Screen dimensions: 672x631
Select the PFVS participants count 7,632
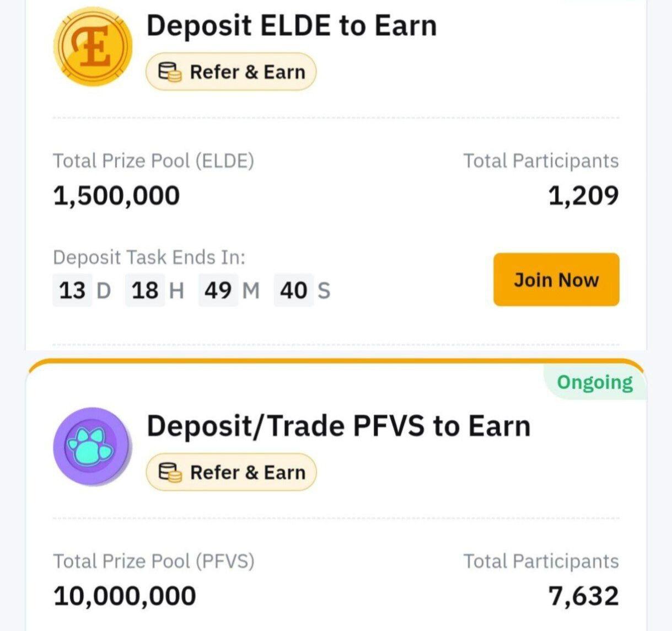(x=583, y=596)
